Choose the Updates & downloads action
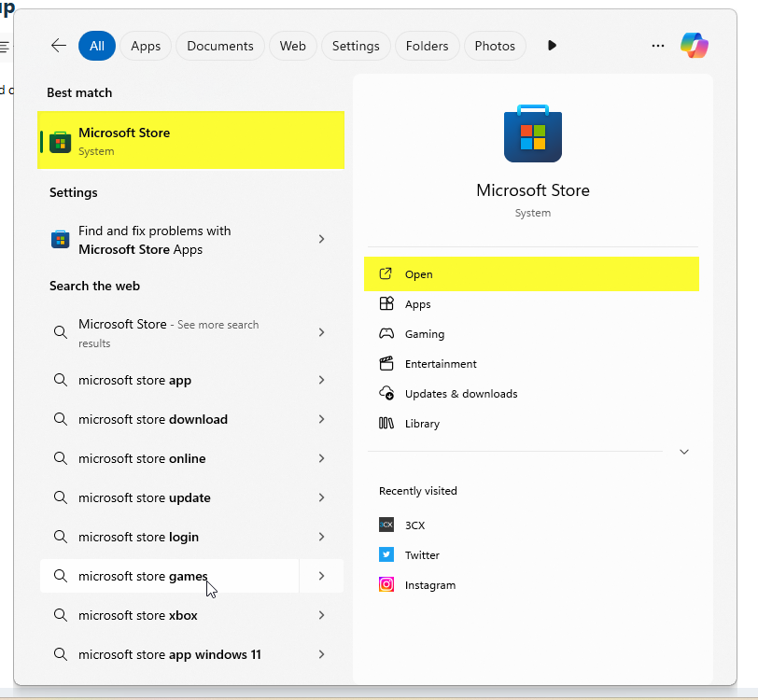The image size is (758, 700). (x=531, y=394)
